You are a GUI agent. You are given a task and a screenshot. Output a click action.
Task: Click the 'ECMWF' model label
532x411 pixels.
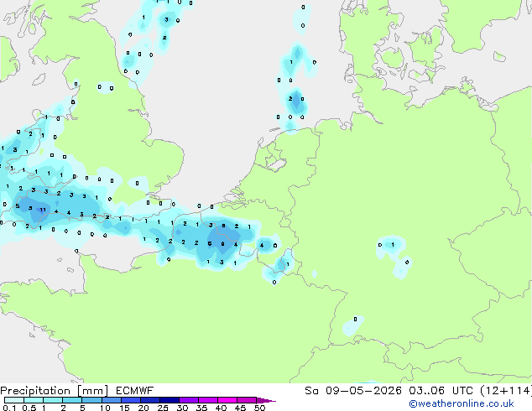pyautogui.click(x=135, y=391)
